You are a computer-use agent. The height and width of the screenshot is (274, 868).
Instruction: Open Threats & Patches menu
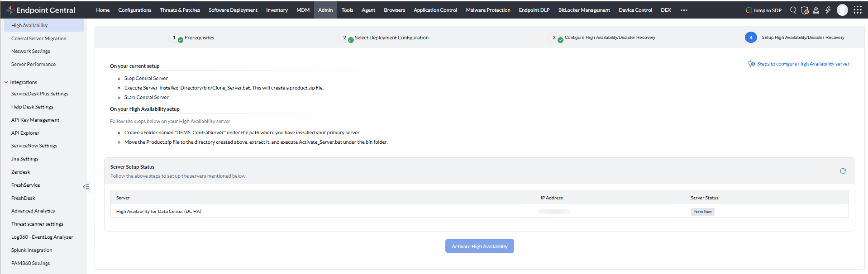(x=180, y=10)
